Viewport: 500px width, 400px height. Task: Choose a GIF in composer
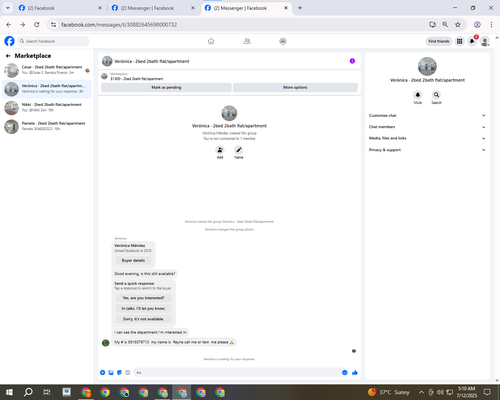click(128, 372)
